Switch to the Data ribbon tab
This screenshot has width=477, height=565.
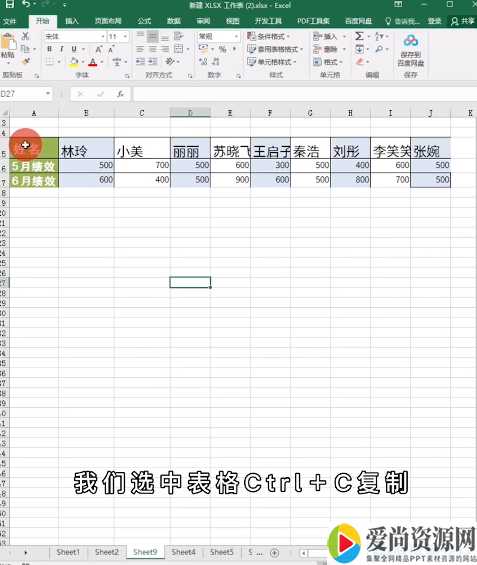[x=174, y=21]
